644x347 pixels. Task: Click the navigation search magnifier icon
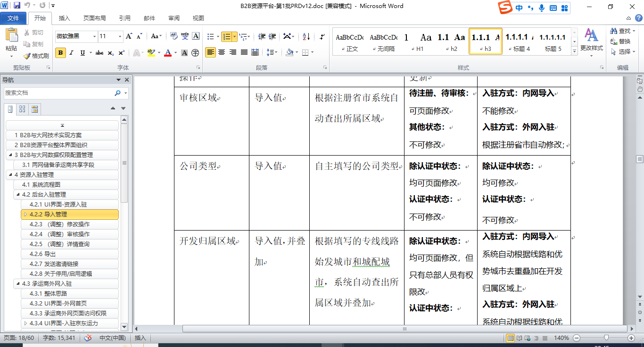coord(118,93)
